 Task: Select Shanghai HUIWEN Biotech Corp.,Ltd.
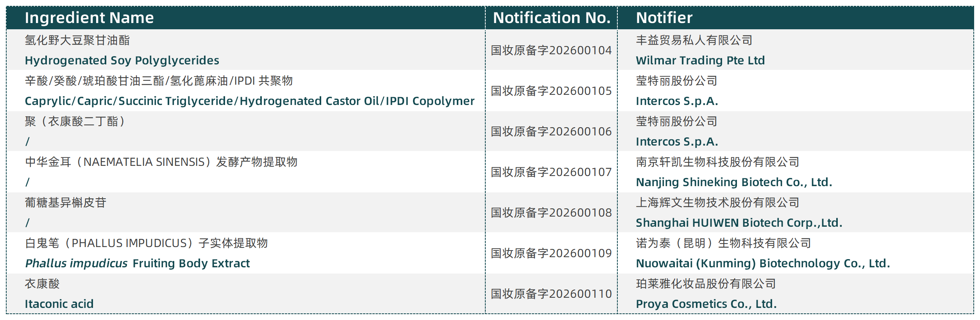[739, 223]
